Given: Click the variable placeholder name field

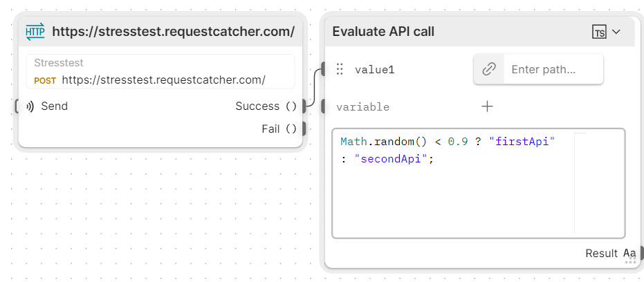Looking at the screenshot, I should click(363, 107).
